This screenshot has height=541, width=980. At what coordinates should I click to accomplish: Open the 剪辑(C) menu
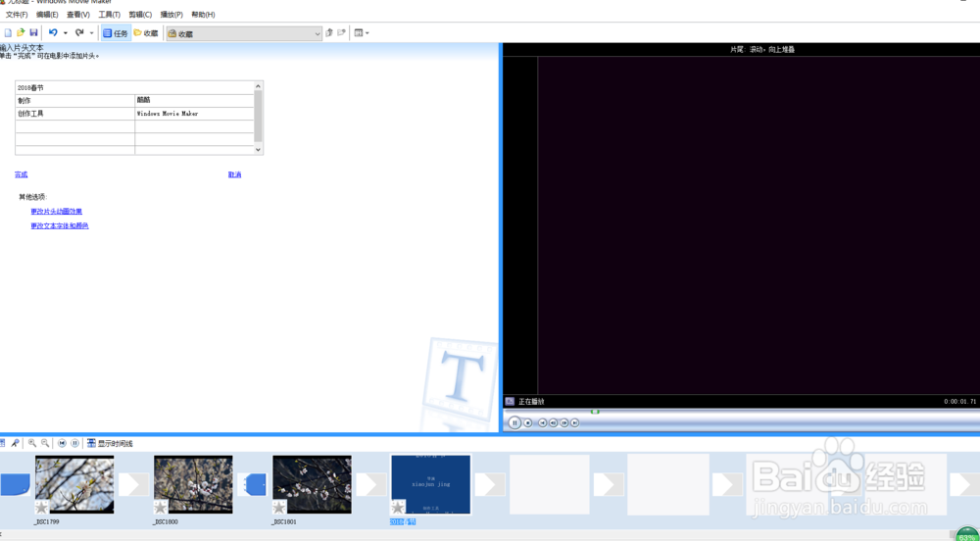(140, 15)
